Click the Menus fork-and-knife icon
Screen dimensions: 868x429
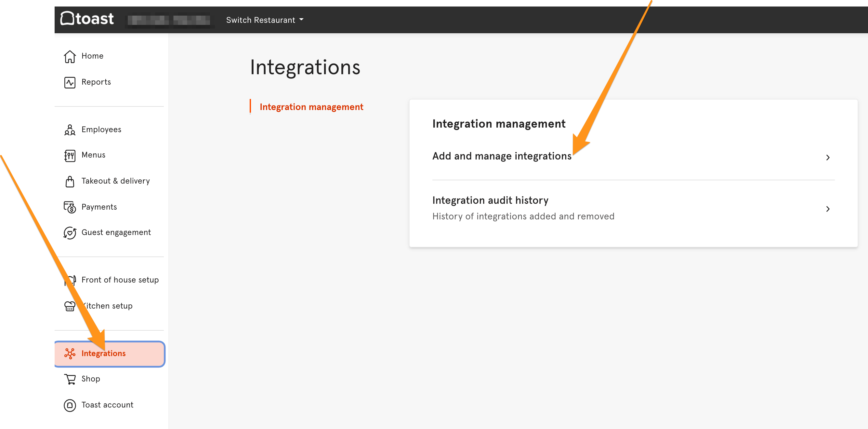click(x=70, y=156)
